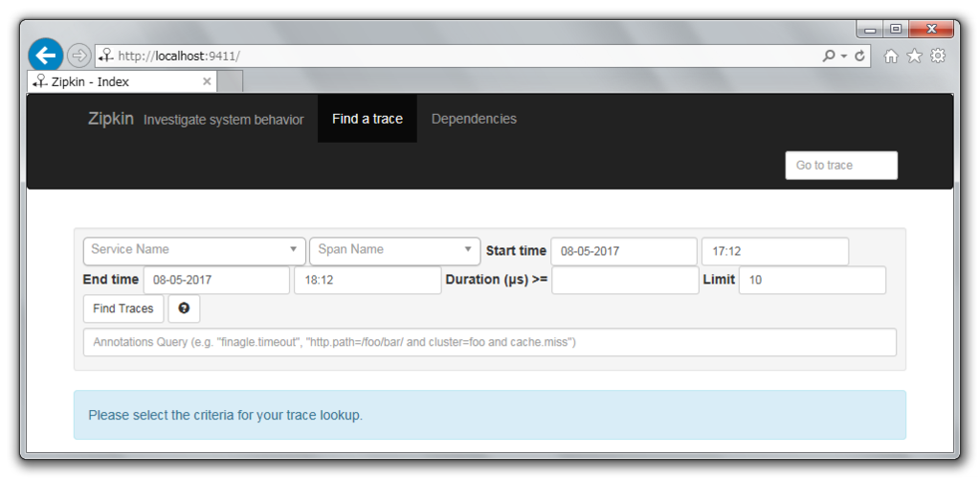Open favorites star icon

click(x=914, y=57)
